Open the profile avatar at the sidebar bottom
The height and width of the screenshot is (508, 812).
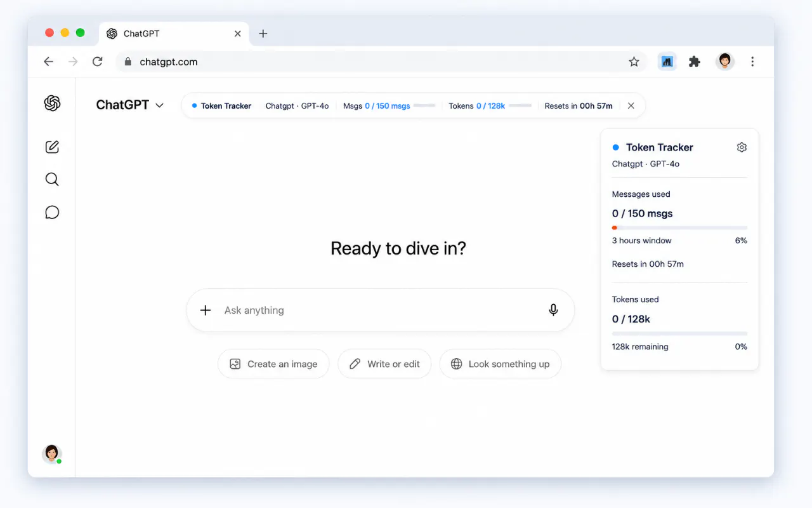[52, 454]
